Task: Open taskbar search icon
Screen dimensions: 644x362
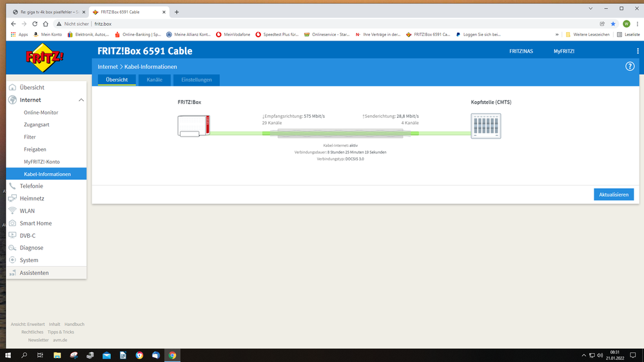Action: (x=24, y=356)
